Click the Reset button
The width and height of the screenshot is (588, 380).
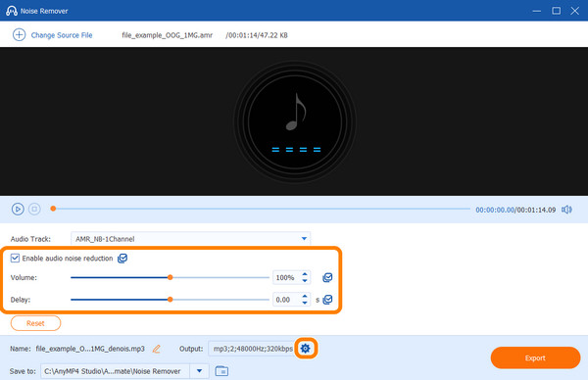tap(35, 323)
